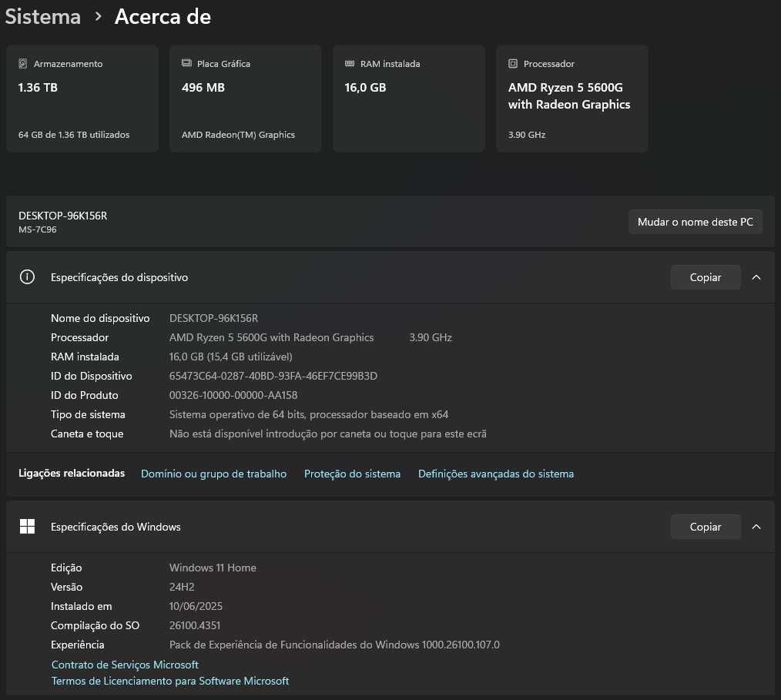Screen dimensions: 781x700
Task: Collapse the Especificações do Windows section chevron
Action: [756, 527]
